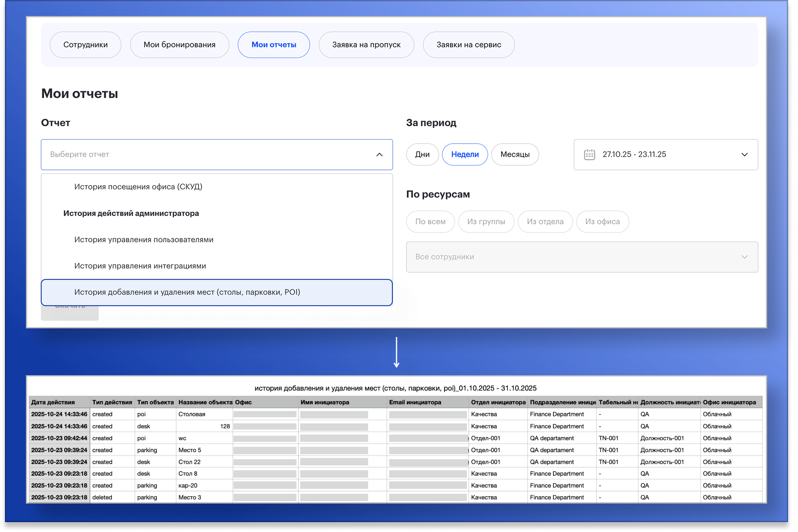798x532 pixels.
Task: Open the Все сотрудники dropdown
Action: [581, 257]
